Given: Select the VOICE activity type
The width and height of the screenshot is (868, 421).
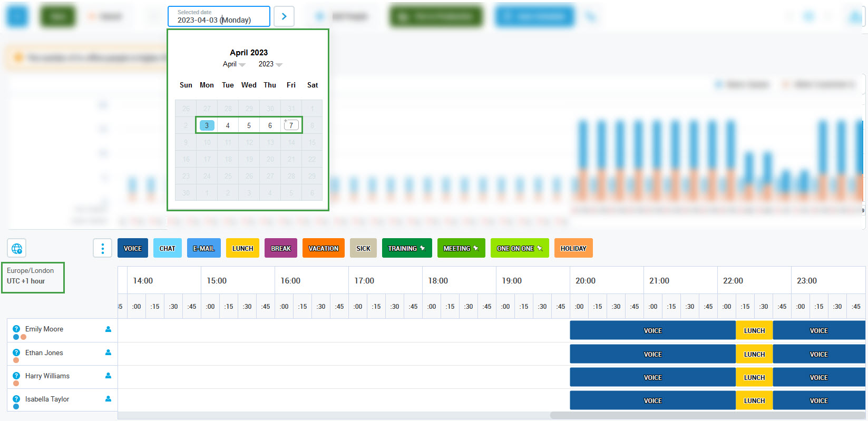Looking at the screenshot, I should [133, 248].
